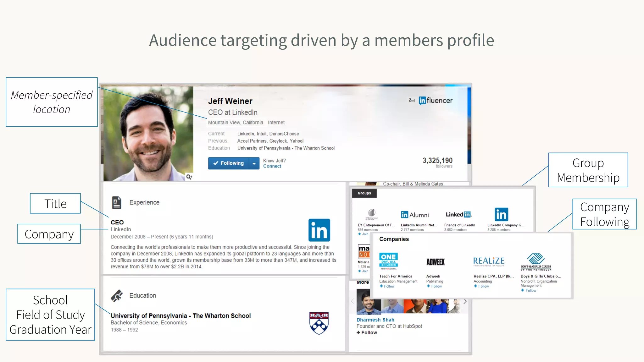Click the Friends of LinkedIn group logo

459,214
